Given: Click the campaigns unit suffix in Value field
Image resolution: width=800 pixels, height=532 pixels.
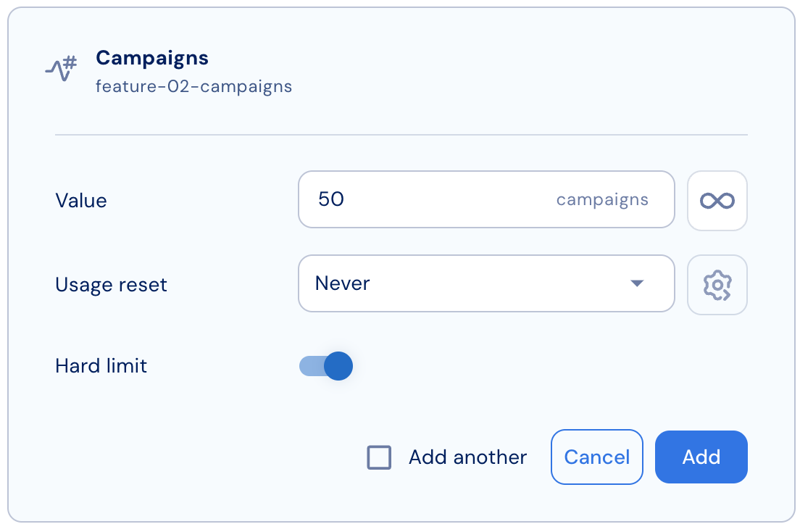Looking at the screenshot, I should pyautogui.click(x=602, y=199).
